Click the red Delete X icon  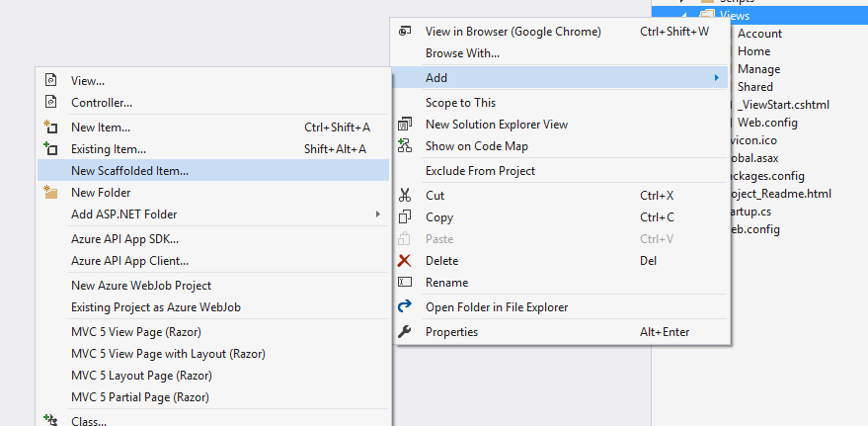tap(404, 261)
